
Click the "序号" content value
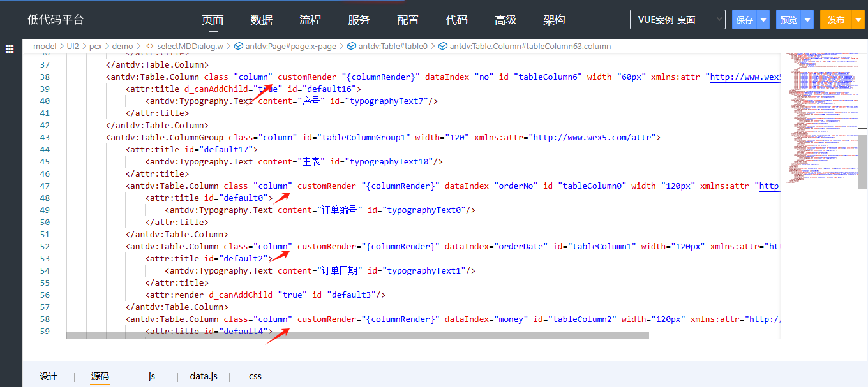[x=311, y=101]
